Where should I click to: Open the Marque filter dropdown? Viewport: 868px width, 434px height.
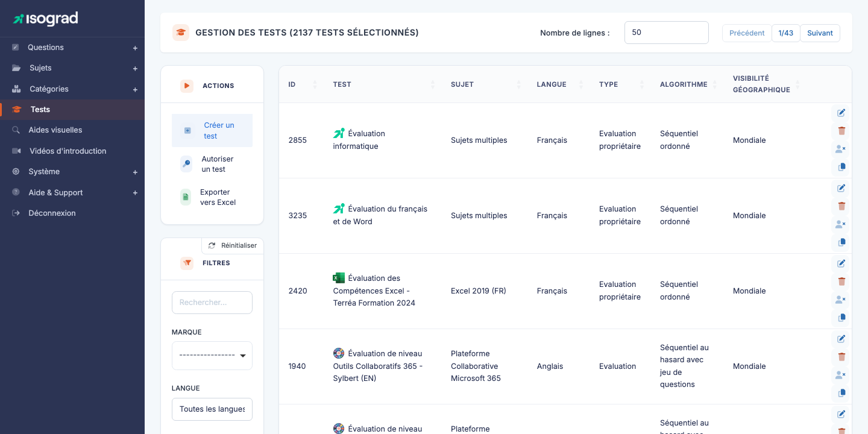(212, 356)
